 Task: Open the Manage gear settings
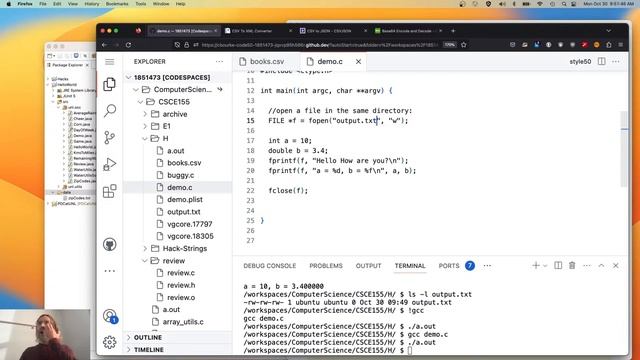tap(109, 342)
